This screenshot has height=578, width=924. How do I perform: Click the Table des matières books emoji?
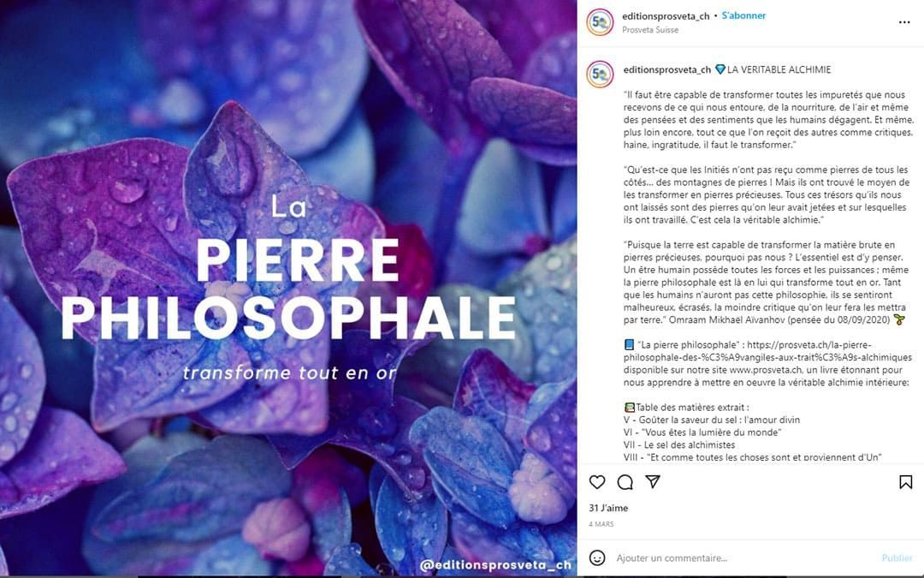(630, 408)
